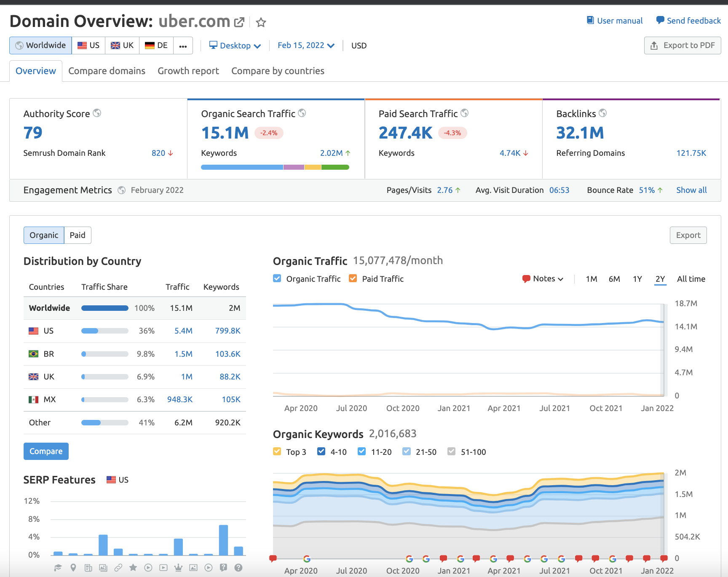
Task: Open the Feb 15, 2022 date dropdown
Action: 306,45
